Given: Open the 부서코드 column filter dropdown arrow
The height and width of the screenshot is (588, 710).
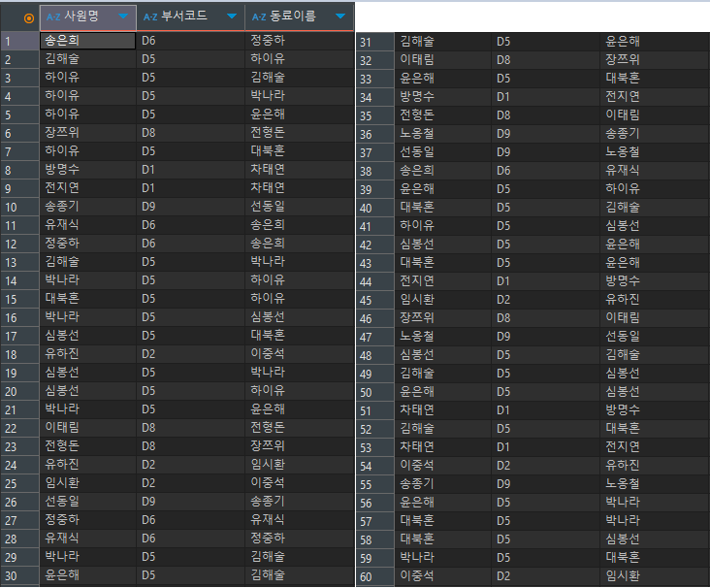Looking at the screenshot, I should click(x=232, y=16).
